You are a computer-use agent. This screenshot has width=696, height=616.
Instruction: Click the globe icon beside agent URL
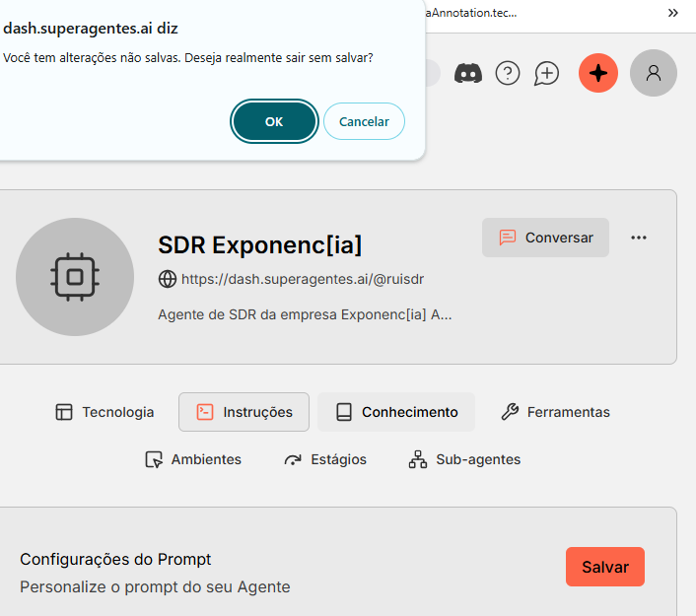click(168, 279)
